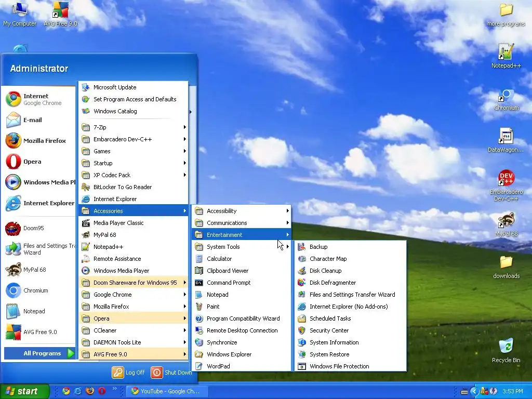Click the Log Off button
This screenshot has height=399, width=532.
tap(129, 373)
